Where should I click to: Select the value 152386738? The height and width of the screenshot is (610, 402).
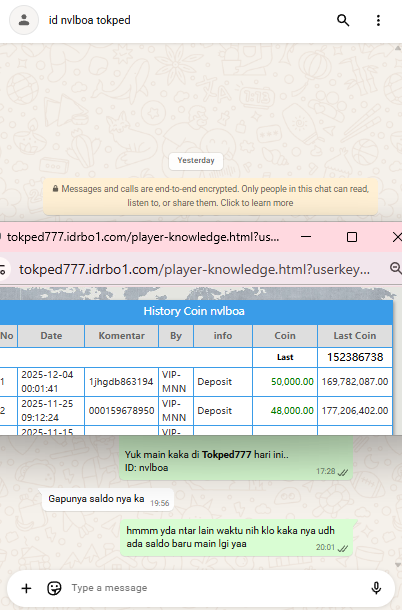pyautogui.click(x=355, y=357)
